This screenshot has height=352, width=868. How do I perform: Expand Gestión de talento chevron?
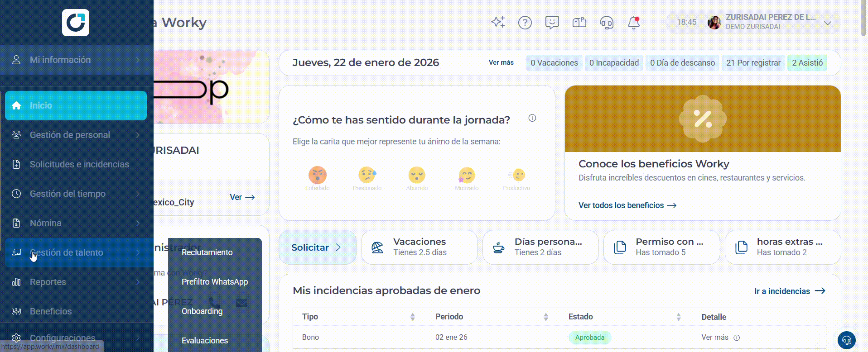[x=138, y=252]
